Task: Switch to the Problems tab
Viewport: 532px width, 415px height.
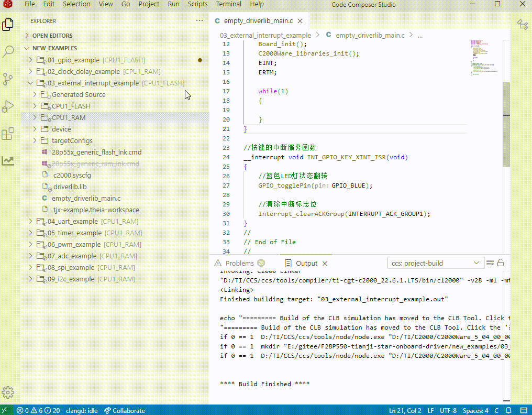Action: tap(239, 264)
